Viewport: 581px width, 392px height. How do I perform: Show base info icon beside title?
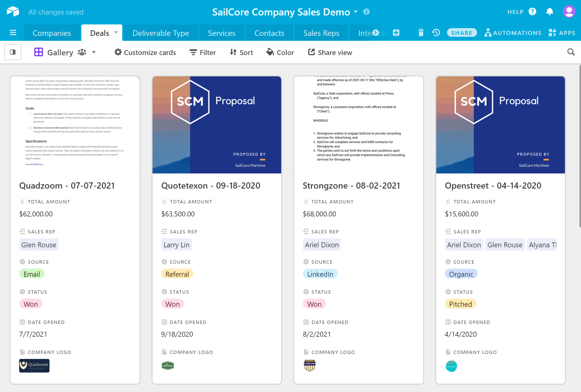click(366, 12)
